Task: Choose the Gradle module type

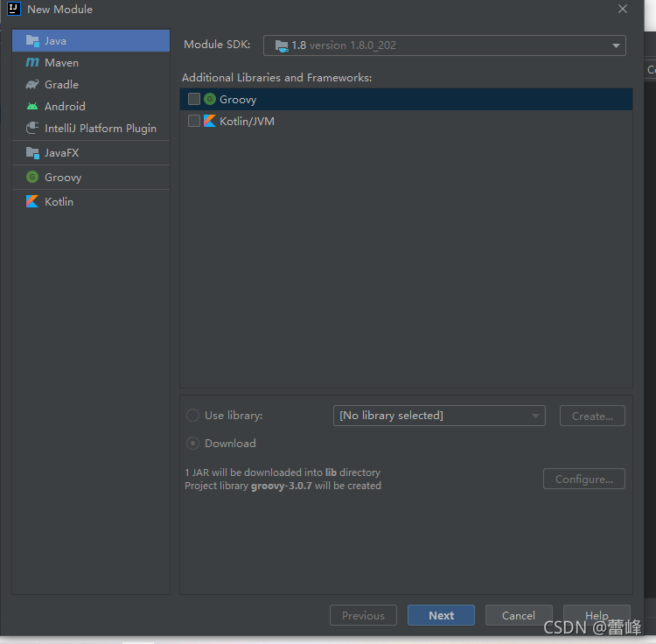Action: (91, 85)
